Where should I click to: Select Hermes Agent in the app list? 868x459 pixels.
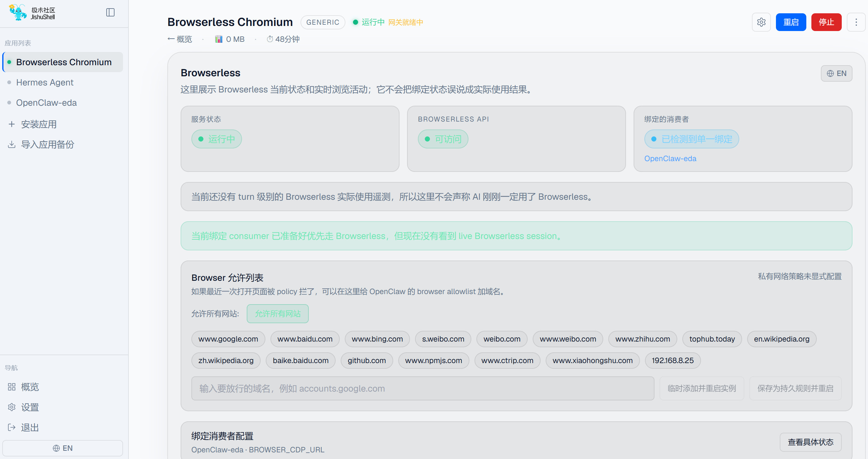coord(63,82)
